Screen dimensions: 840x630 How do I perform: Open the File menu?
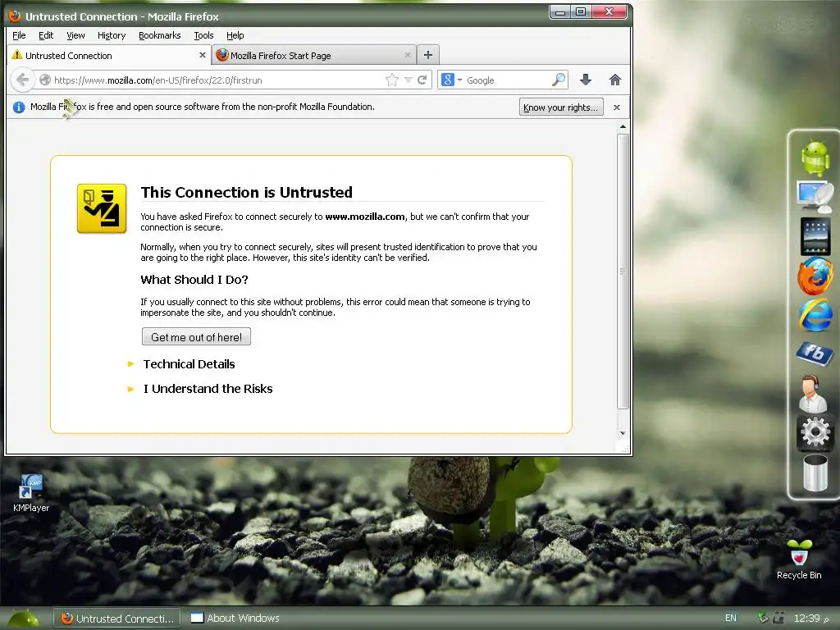click(19, 35)
